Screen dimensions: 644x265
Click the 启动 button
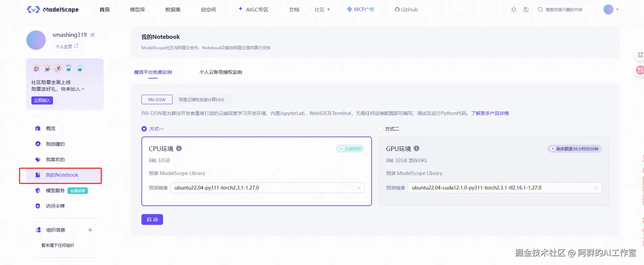coord(152,219)
